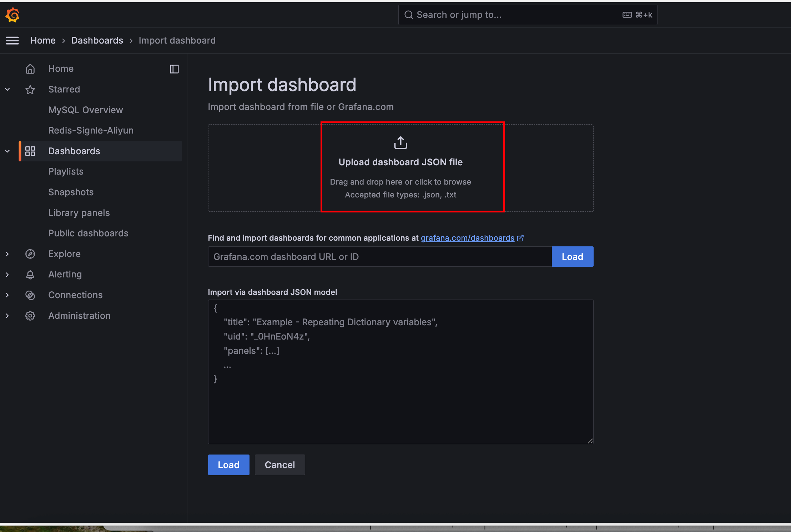Expand the Connections section chevron

[x=7, y=295]
